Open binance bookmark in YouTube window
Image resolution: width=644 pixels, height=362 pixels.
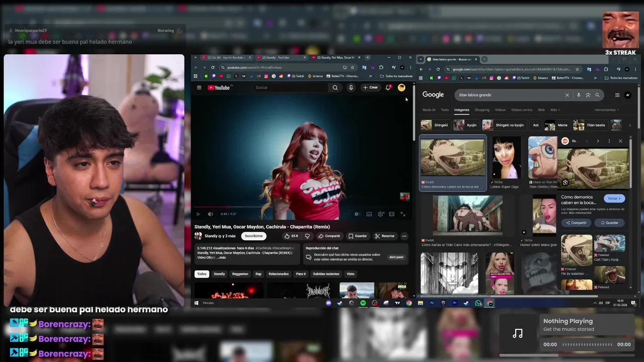[315, 76]
